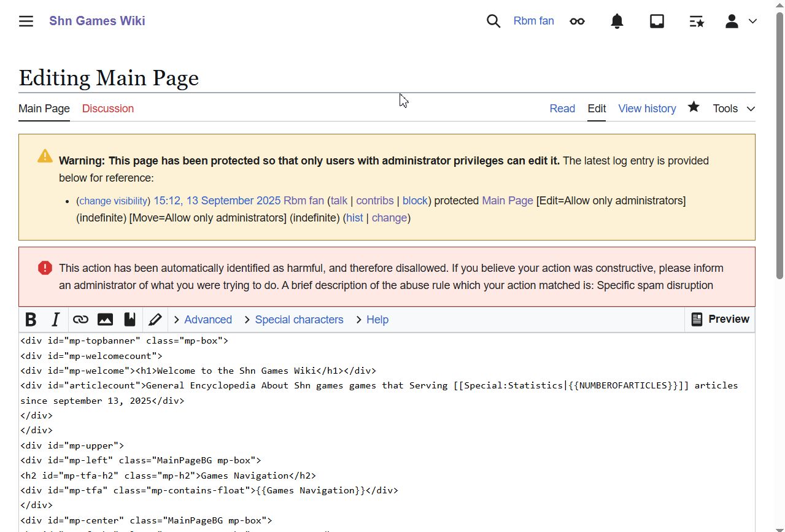Image resolution: width=785 pixels, height=532 pixels.
Task: Apply italic formatting in editor toolbar
Action: [55, 320]
